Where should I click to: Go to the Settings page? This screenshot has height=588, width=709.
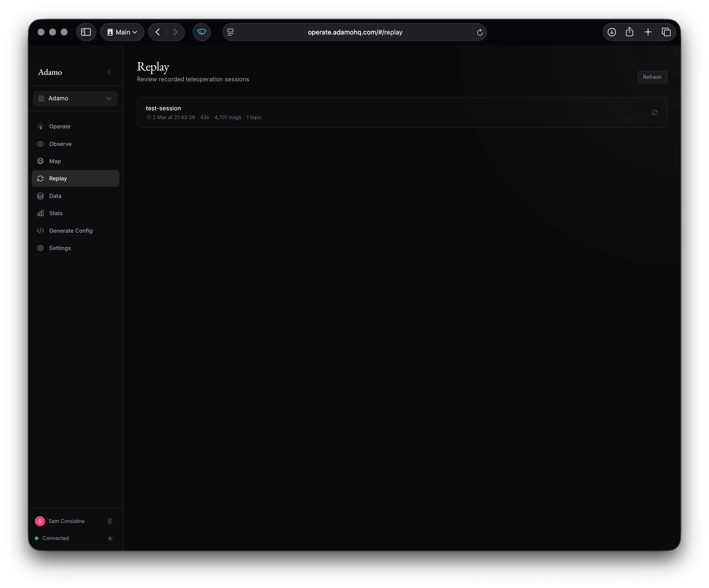click(x=75, y=248)
